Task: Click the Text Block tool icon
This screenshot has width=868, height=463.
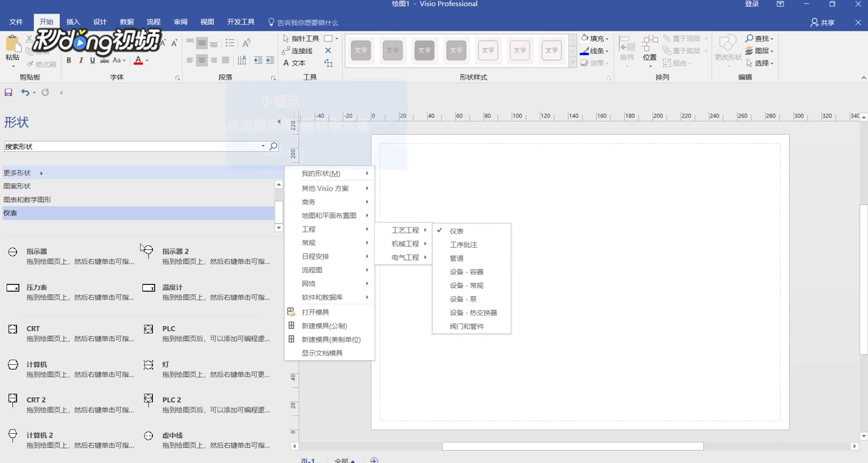Action: (x=328, y=63)
